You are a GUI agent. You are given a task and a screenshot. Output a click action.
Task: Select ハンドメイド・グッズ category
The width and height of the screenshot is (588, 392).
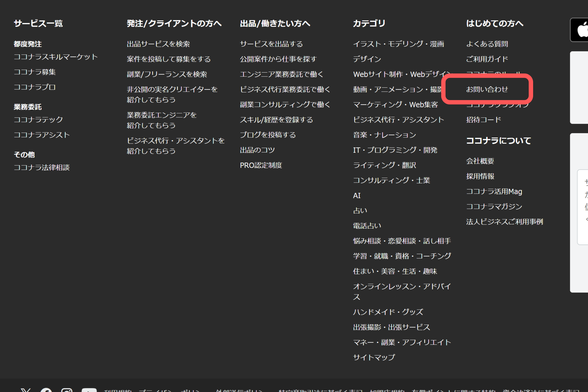pyautogui.click(x=388, y=312)
